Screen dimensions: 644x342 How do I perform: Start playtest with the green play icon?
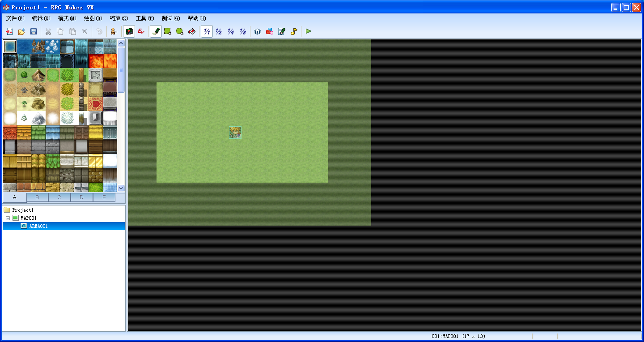308,31
